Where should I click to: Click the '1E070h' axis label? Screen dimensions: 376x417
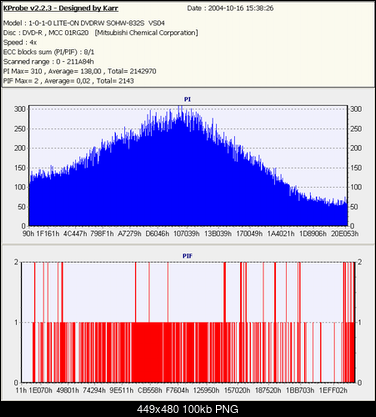[40, 390]
